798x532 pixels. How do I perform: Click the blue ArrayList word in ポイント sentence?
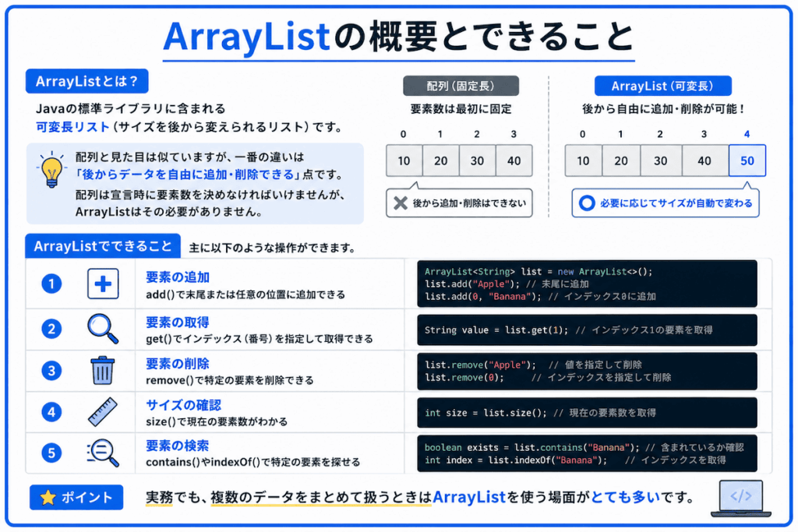pos(468,497)
